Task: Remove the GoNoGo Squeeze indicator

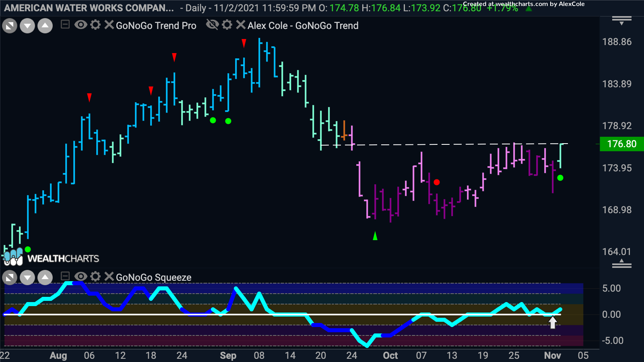Action: [x=109, y=276]
